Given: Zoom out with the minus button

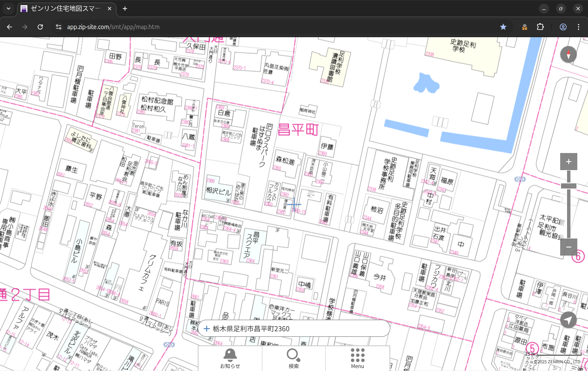Looking at the screenshot, I should click(x=568, y=247).
